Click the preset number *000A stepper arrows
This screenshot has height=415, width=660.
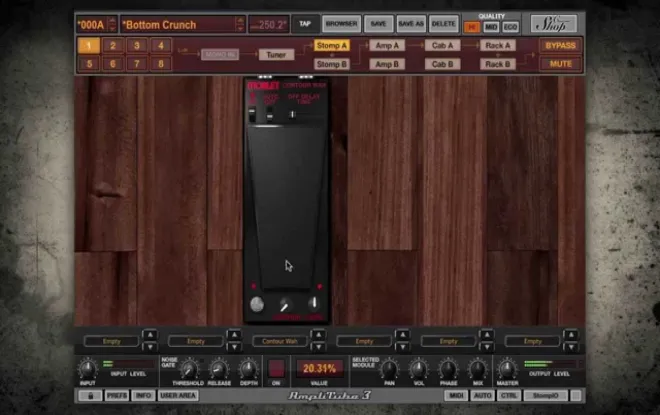click(112, 24)
